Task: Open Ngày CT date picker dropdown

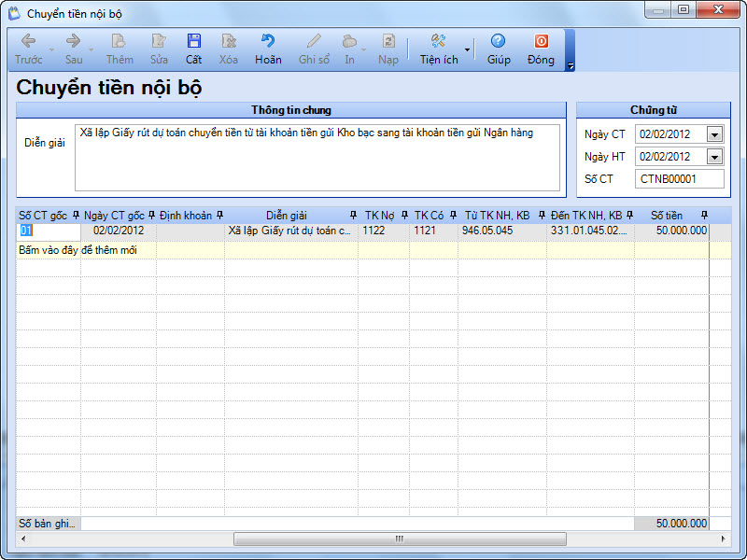Action: (714, 134)
